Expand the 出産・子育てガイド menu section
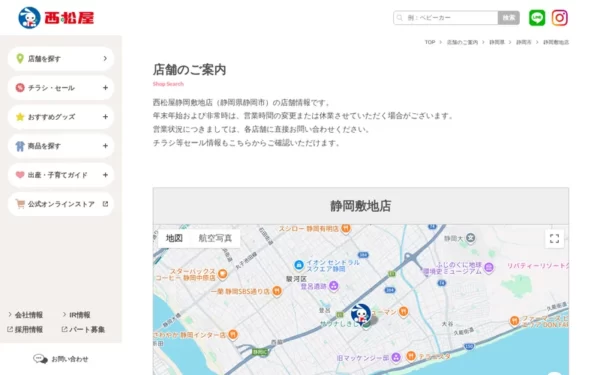600x375 pixels. tap(61, 175)
